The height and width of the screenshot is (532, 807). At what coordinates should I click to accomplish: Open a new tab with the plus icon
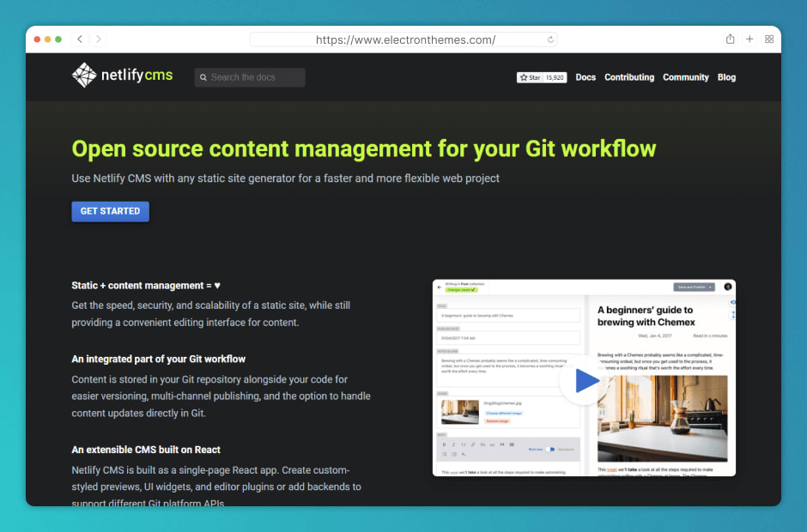coord(749,39)
